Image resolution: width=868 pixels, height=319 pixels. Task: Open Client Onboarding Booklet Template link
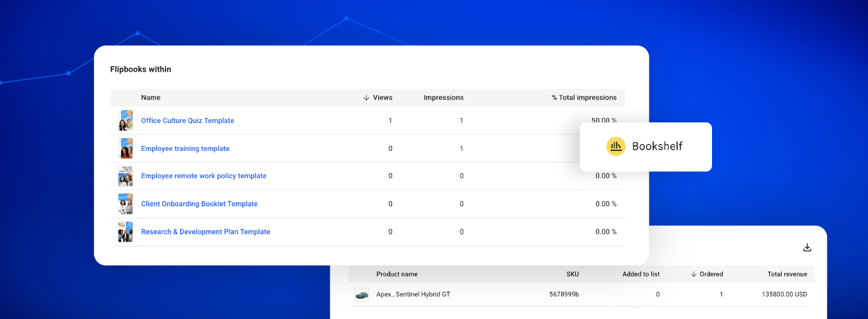pos(199,204)
